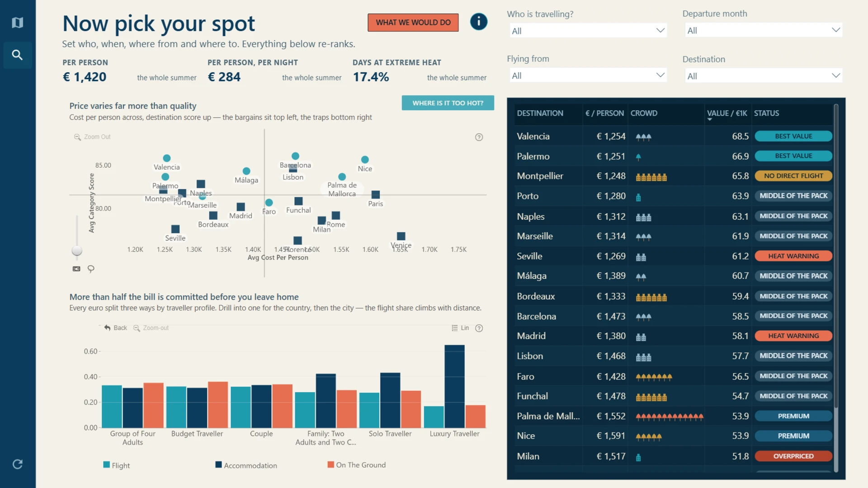The height and width of the screenshot is (488, 868).
Task: Click the Family accommodation bar
Action: pyautogui.click(x=326, y=401)
